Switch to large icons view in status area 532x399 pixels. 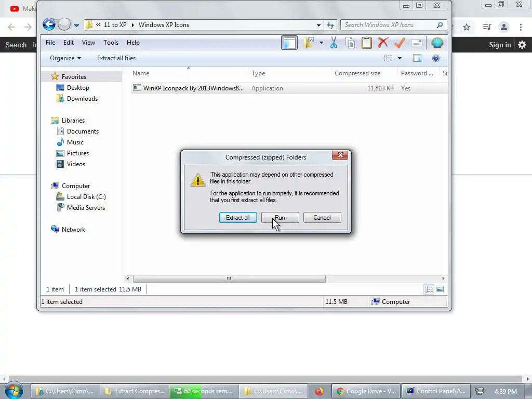[440, 289]
